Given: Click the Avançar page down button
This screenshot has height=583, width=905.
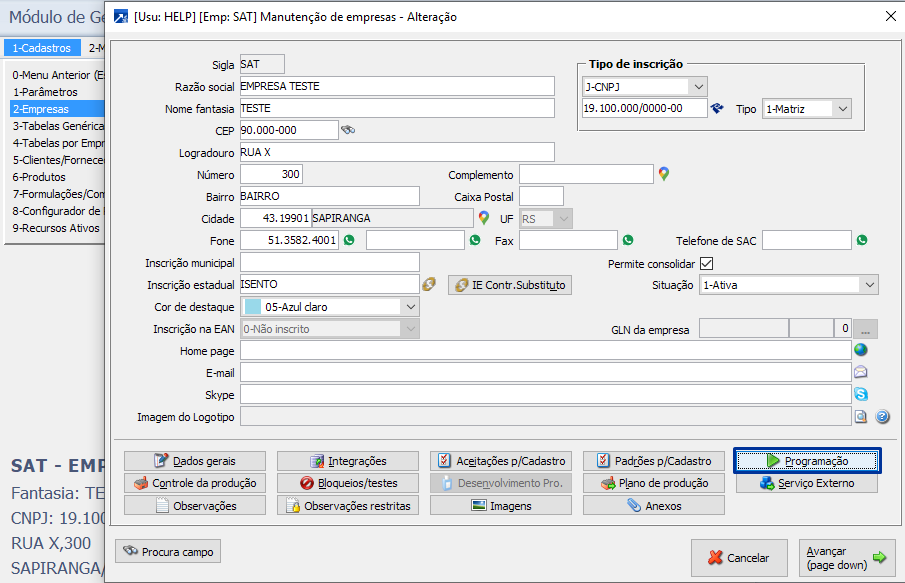Looking at the screenshot, I should 848,558.
